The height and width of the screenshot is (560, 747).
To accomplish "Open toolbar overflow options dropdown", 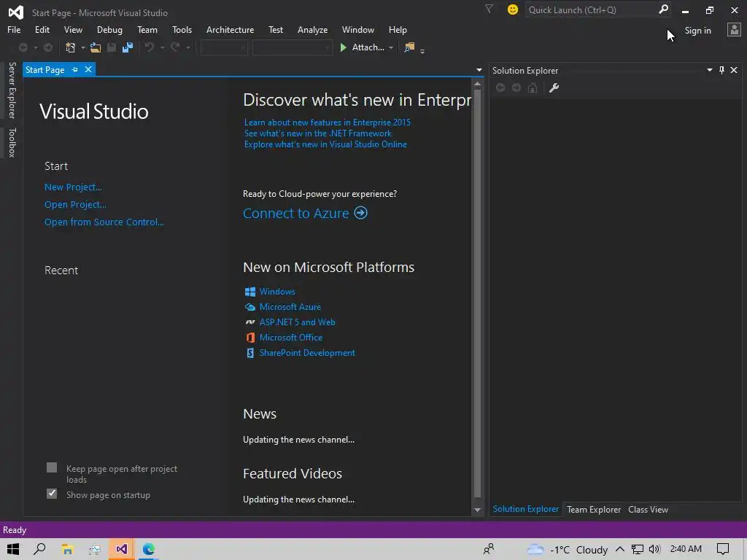I will (x=422, y=50).
